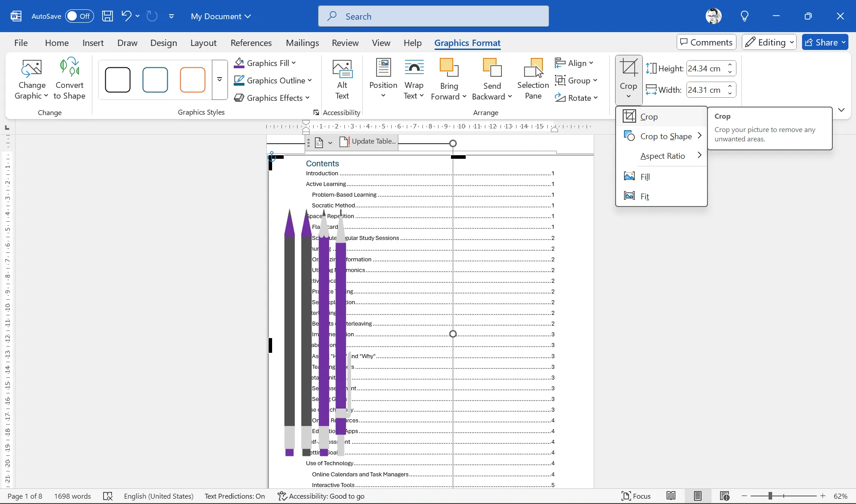The image size is (856, 504).
Task: Click the Undo arrow icon
Action: (x=126, y=17)
